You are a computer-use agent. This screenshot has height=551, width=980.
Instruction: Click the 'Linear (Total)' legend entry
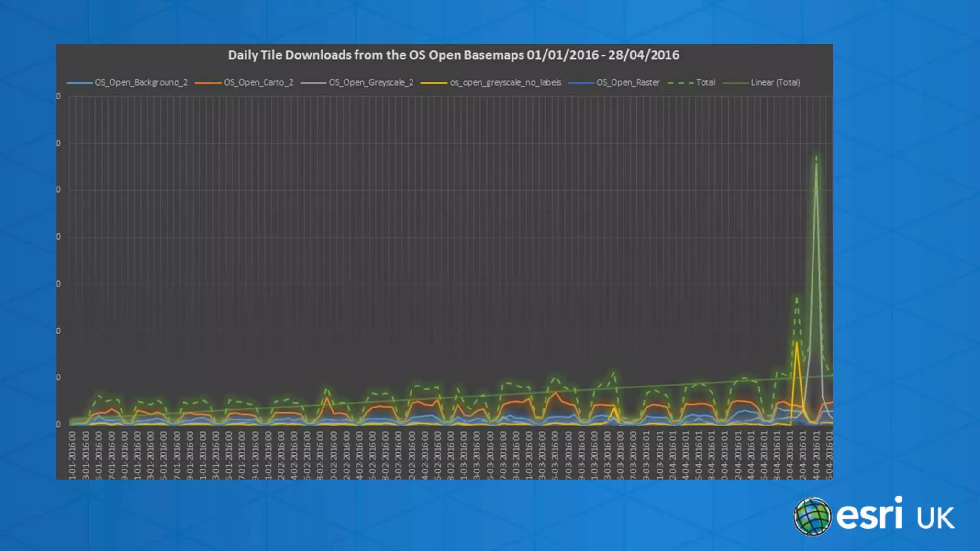click(775, 82)
